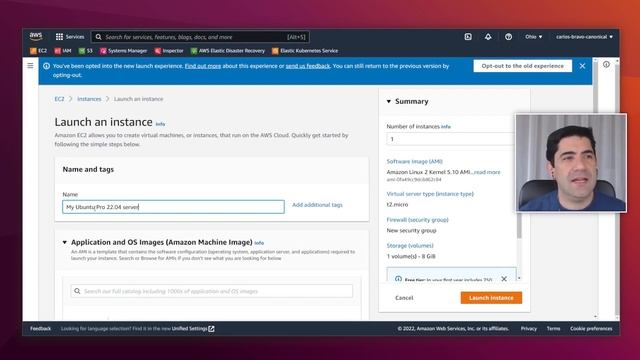This screenshot has width=640, height=360.
Task: Click the info icon in the blue banner
Action: pos(47,66)
